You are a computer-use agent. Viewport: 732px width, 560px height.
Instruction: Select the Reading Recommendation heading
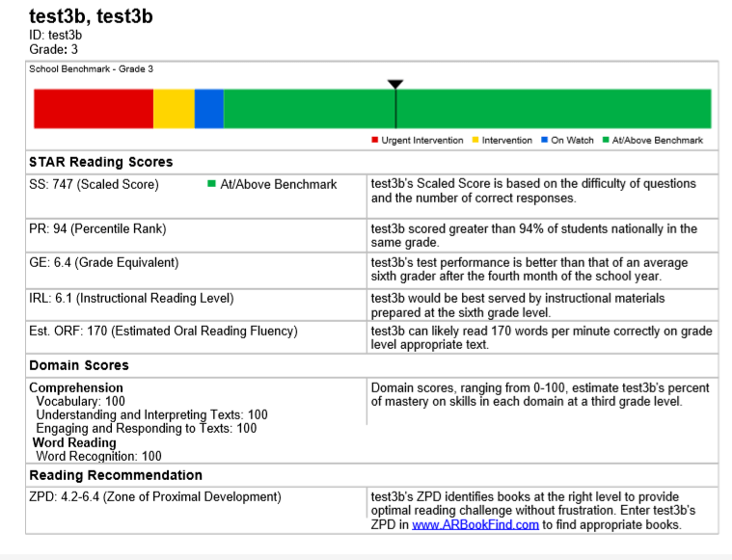pyautogui.click(x=116, y=475)
